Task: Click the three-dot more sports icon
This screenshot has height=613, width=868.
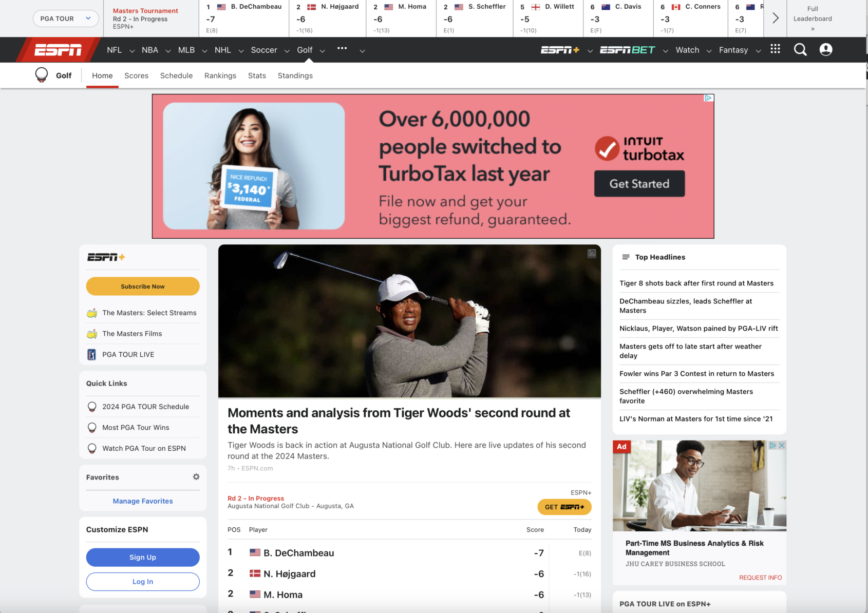Action: 342,49
